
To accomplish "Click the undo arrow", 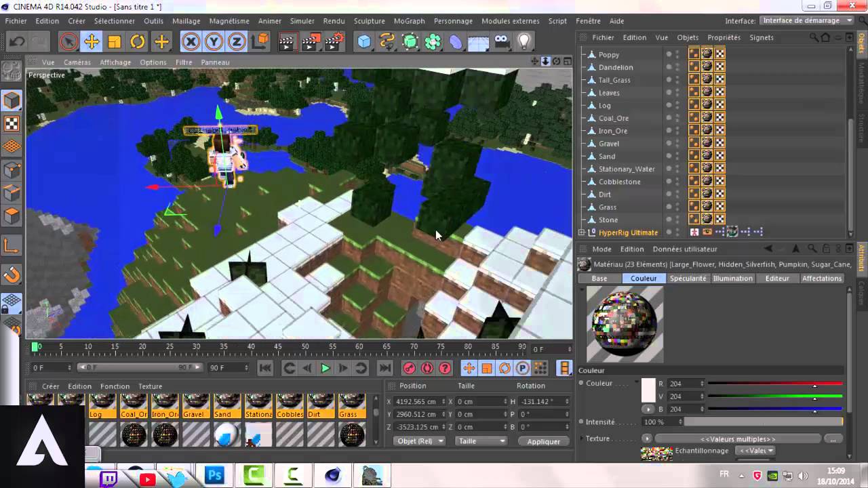I will click(16, 42).
